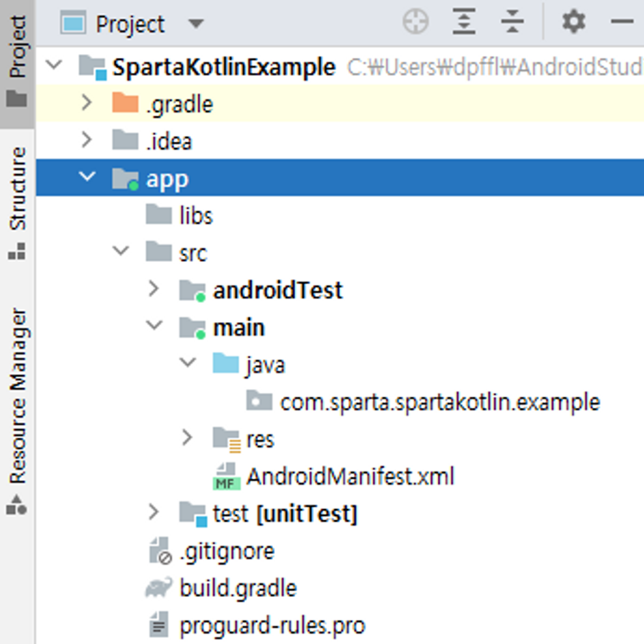Viewport: 644px width, 644px height.
Task: Click the Expand All toolbar icon
Action: 464,22
